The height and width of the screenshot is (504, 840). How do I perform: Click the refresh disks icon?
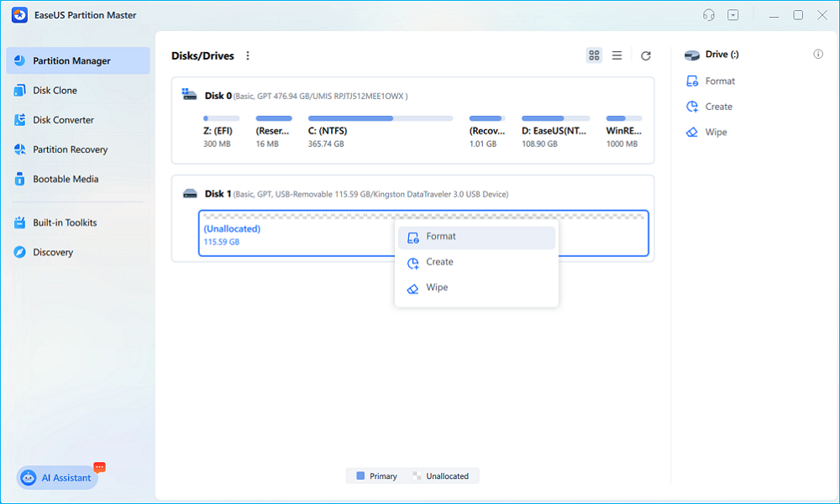pyautogui.click(x=646, y=55)
